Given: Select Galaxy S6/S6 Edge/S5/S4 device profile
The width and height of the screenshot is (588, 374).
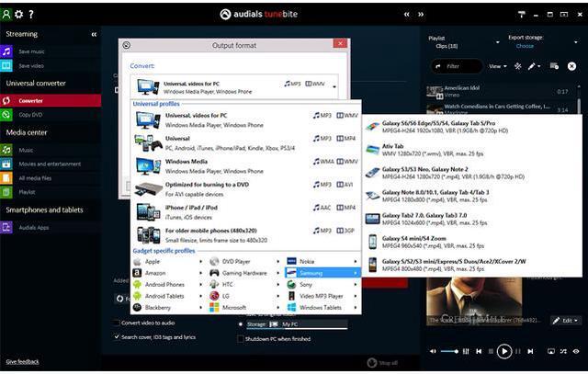Looking at the screenshot, I should point(472,127).
